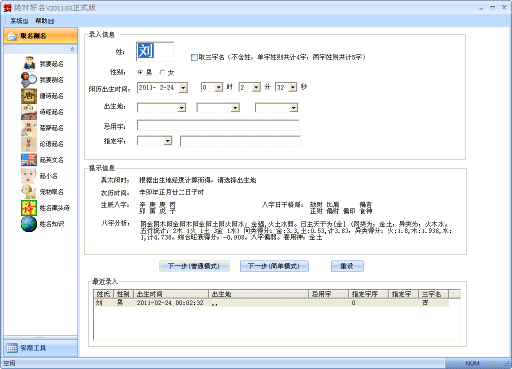Sort by 三字名 column header
The width and height of the screenshot is (512, 369).
point(434,294)
